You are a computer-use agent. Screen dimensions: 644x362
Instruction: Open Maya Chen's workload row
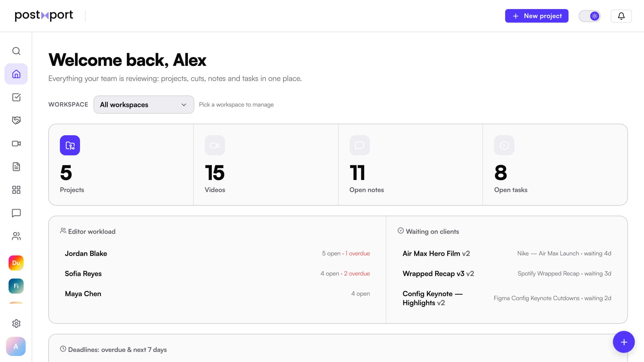(x=217, y=294)
